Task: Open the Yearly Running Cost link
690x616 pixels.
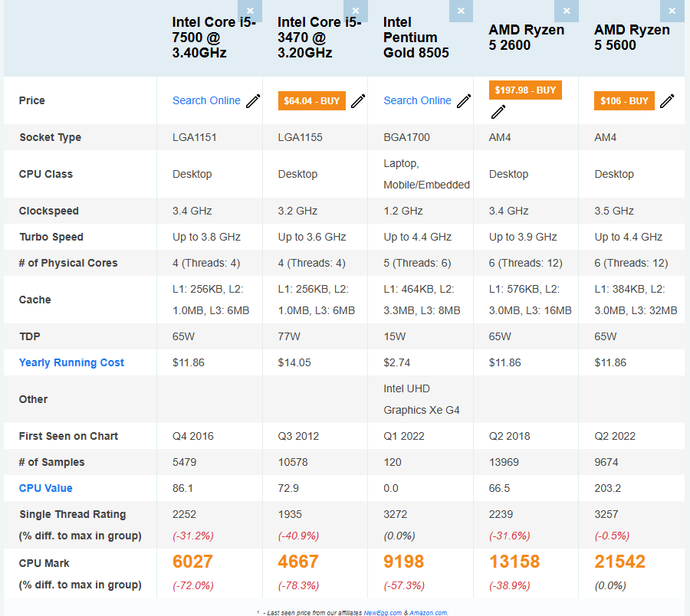Action: [x=71, y=362]
